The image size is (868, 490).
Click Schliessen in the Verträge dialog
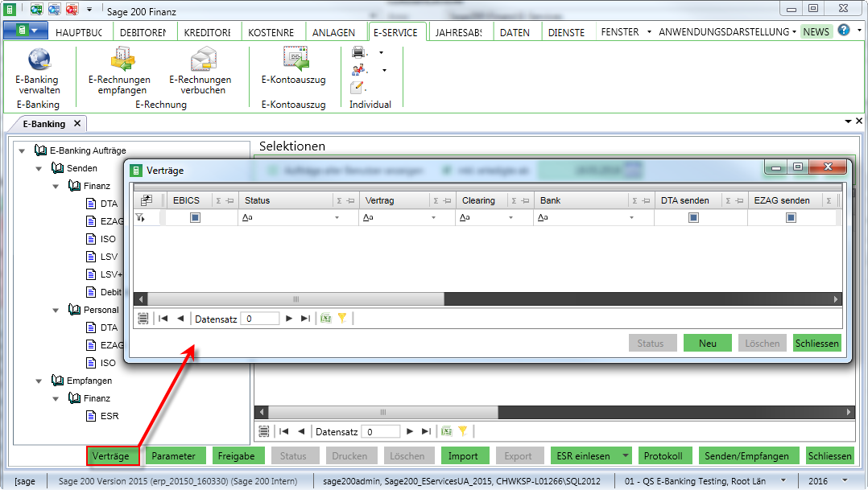coord(817,343)
